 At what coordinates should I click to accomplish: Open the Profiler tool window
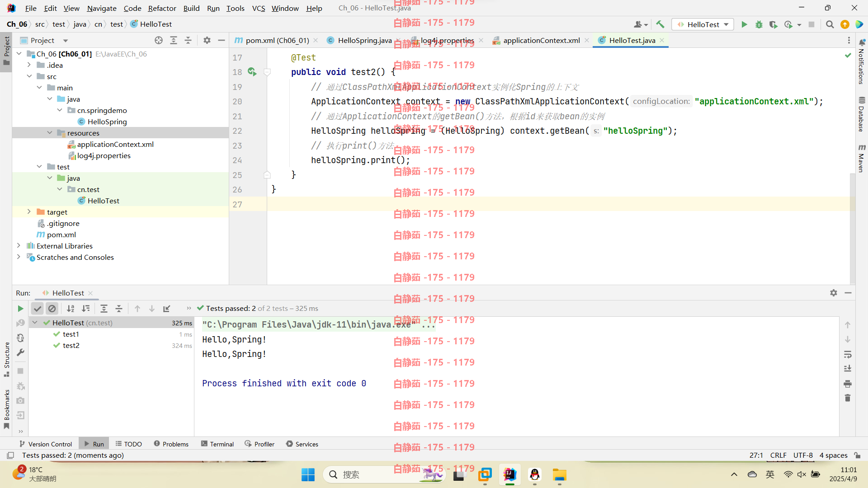[259, 444]
